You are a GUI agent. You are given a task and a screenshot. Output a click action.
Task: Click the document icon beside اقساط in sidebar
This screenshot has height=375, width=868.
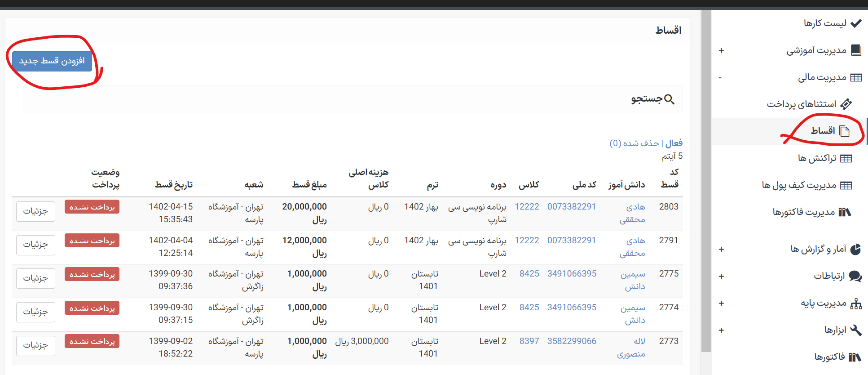845,131
